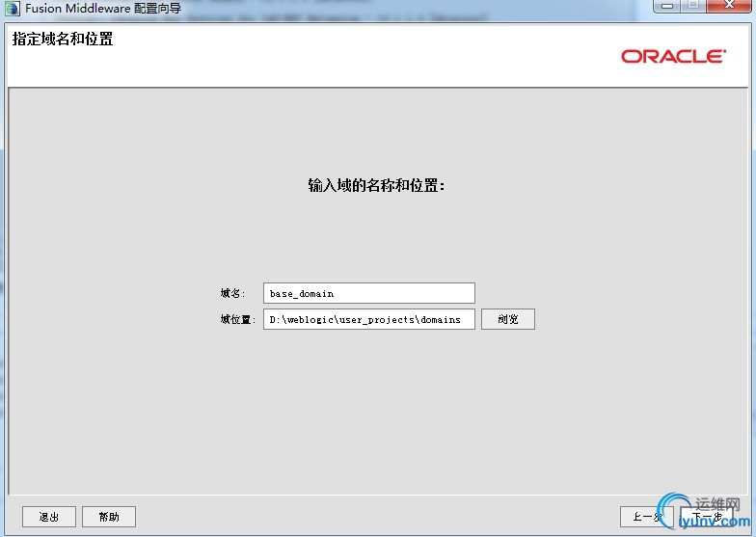Click the 退出 exit button
The width and height of the screenshot is (756, 537).
click(x=48, y=517)
